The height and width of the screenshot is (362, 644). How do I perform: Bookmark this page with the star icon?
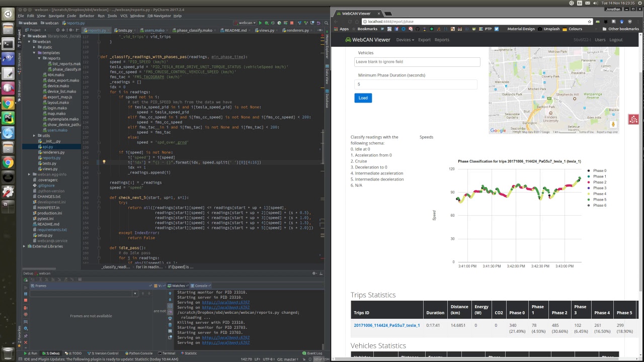pyautogui.click(x=589, y=22)
